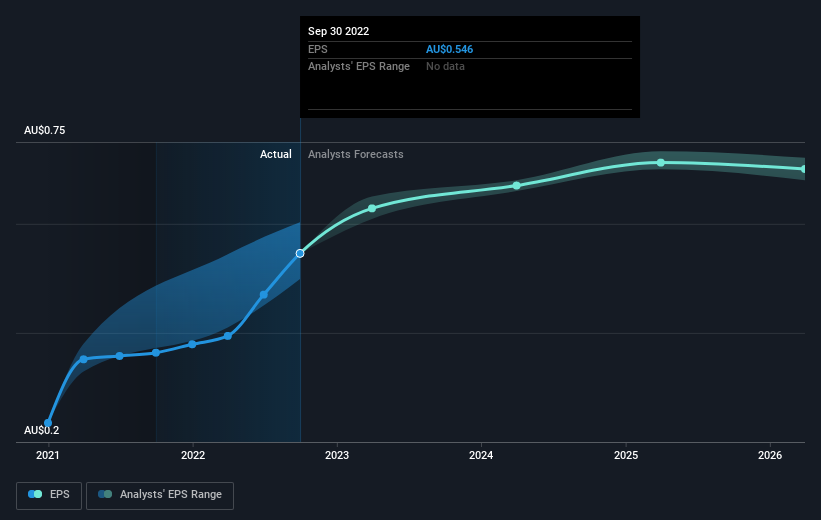Click the 2023 x-axis label
Viewport: 821px width, 520px height.
click(337, 455)
